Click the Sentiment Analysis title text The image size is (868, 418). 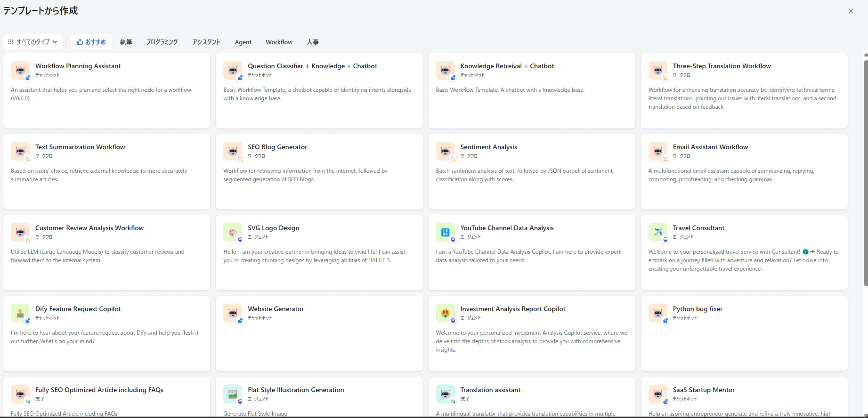488,147
